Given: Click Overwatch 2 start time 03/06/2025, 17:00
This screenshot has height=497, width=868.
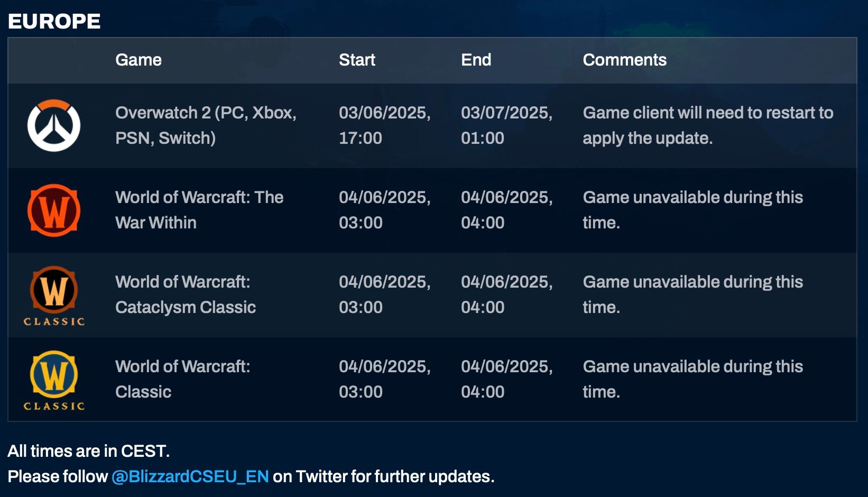Looking at the screenshot, I should [x=385, y=125].
